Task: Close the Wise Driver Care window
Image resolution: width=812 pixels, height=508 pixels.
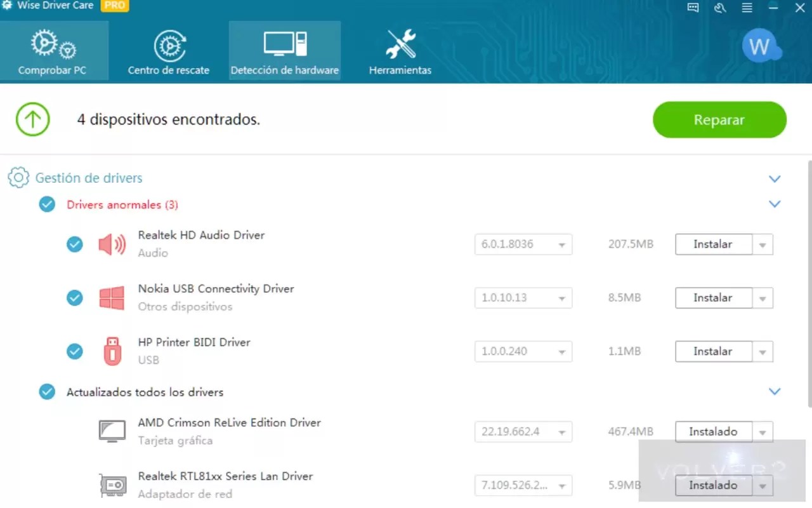Action: tap(800, 8)
